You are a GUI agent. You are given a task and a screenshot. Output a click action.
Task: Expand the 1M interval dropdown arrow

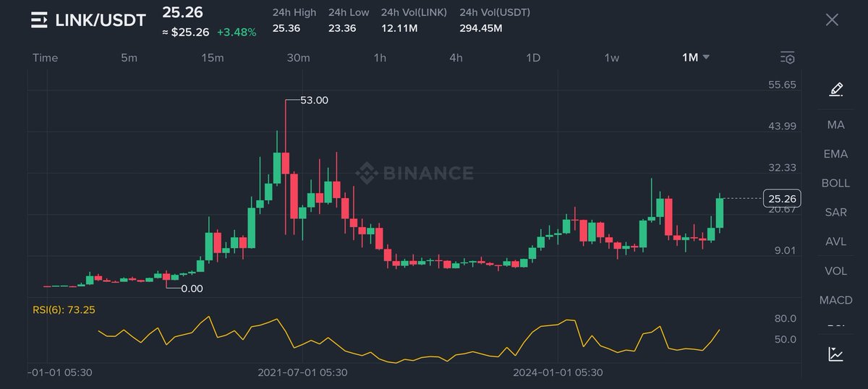pyautogui.click(x=706, y=58)
